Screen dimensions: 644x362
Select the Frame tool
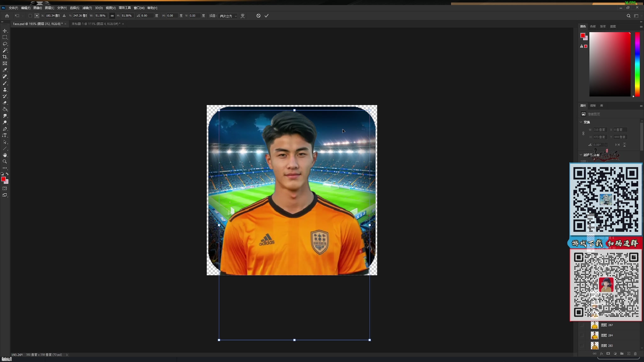coord(5,63)
